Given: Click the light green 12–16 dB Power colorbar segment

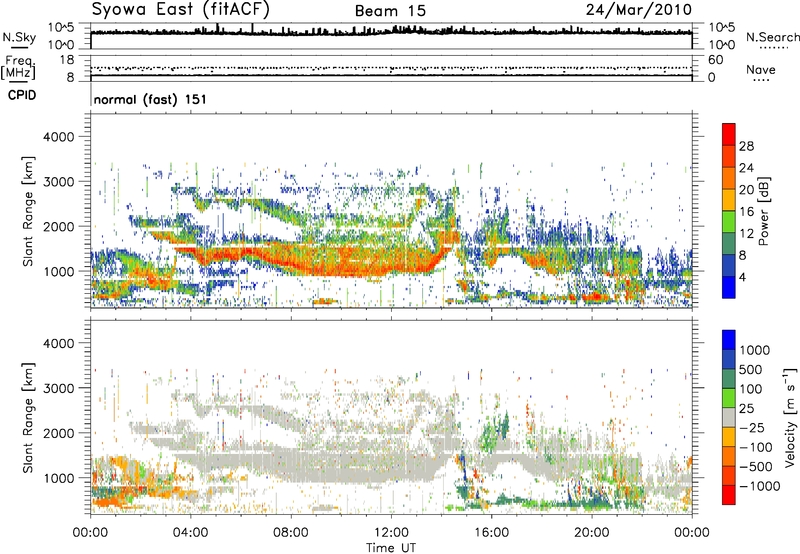Looking at the screenshot, I should pyautogui.click(x=729, y=222).
